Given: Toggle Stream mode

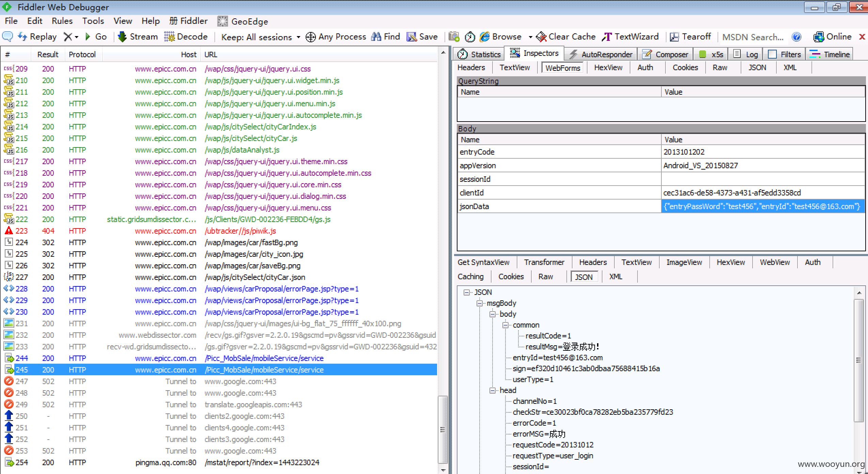Looking at the screenshot, I should (x=138, y=36).
